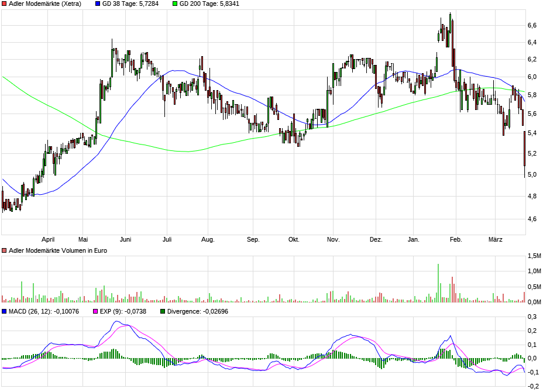
Task: Click the 4,8 price axis value
Action: click(532, 197)
